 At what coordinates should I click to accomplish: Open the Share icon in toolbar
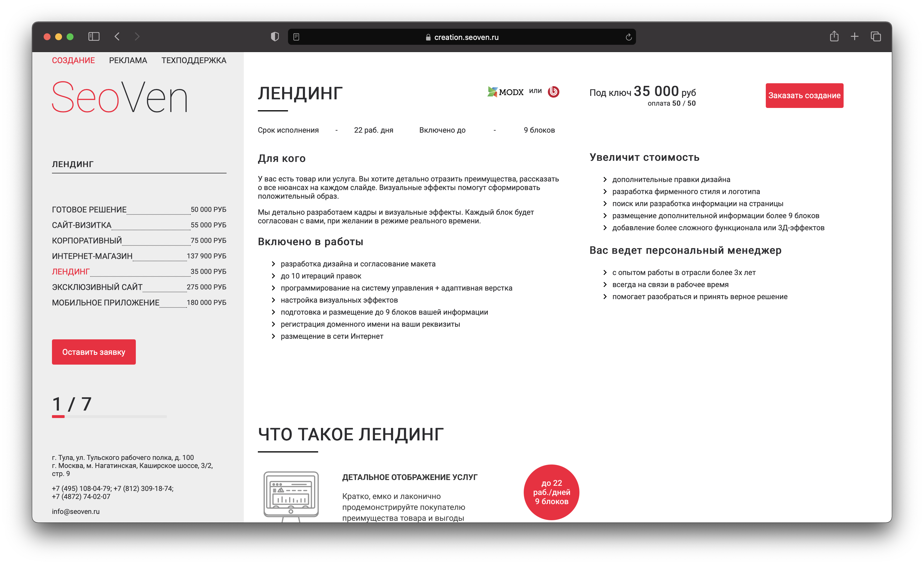point(834,36)
